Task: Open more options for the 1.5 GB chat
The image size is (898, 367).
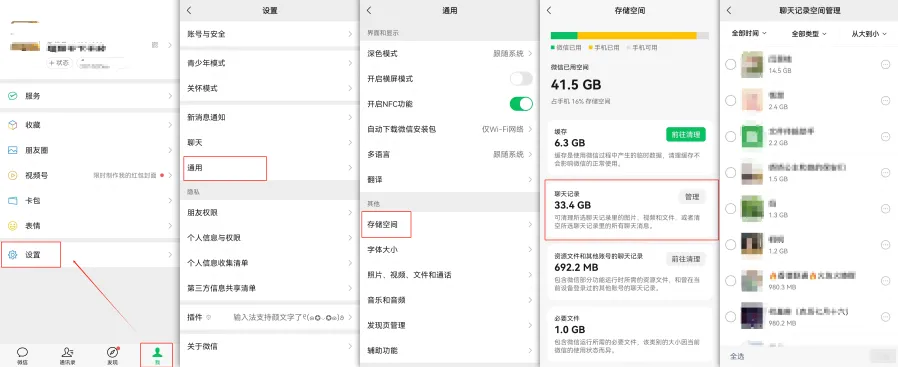Action: point(885,172)
